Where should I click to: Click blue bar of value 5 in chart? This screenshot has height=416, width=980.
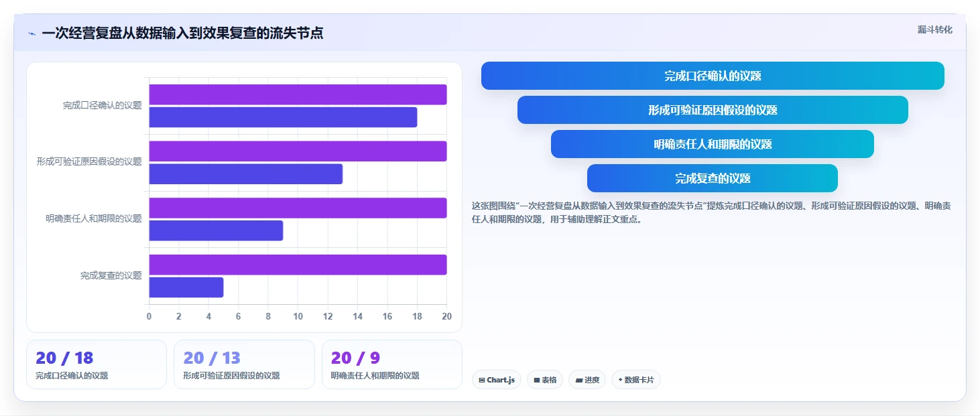click(x=186, y=287)
